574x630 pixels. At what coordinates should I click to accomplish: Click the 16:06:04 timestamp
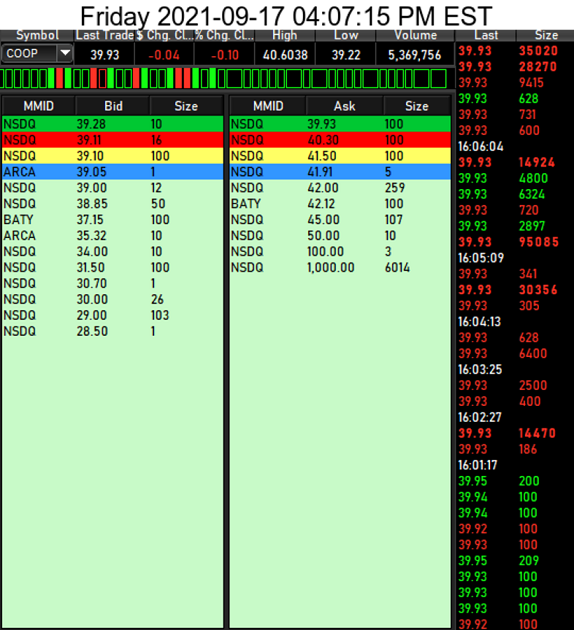480,147
